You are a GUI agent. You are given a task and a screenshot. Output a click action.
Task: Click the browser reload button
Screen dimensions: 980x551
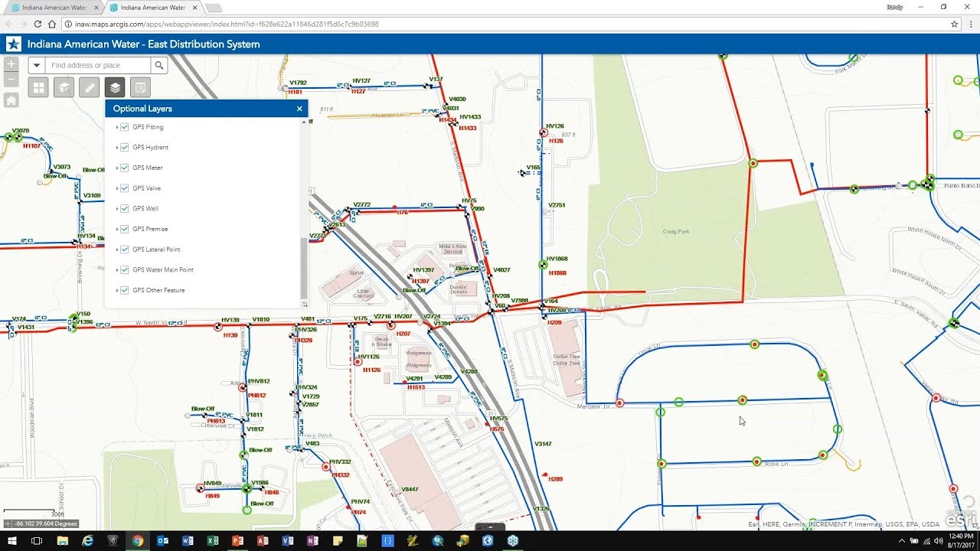click(x=38, y=24)
